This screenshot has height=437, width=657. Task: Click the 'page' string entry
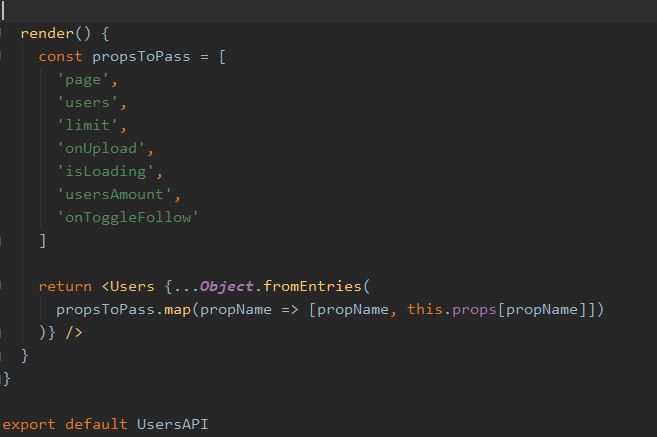pyautogui.click(x=83, y=80)
